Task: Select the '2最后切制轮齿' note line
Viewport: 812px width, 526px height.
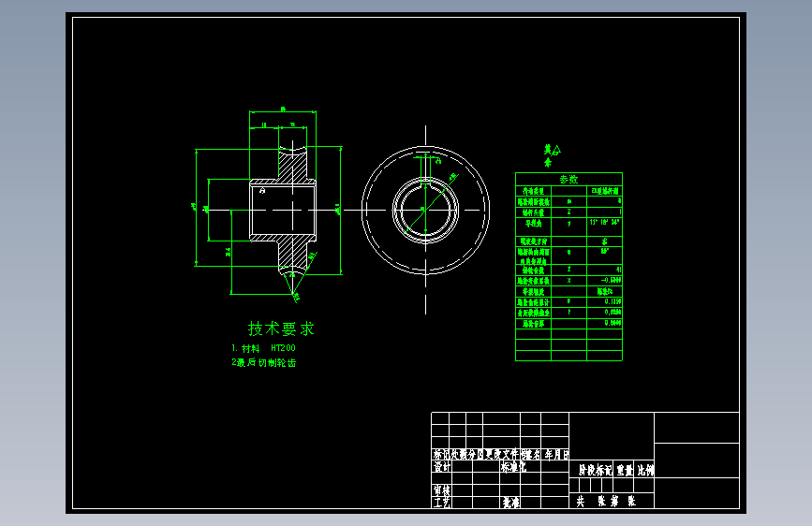Action: tap(263, 362)
